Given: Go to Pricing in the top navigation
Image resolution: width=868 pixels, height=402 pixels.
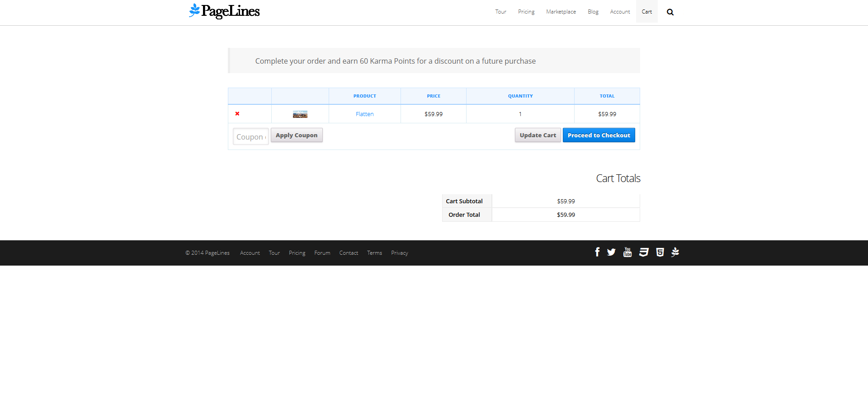Looking at the screenshot, I should pyautogui.click(x=526, y=12).
